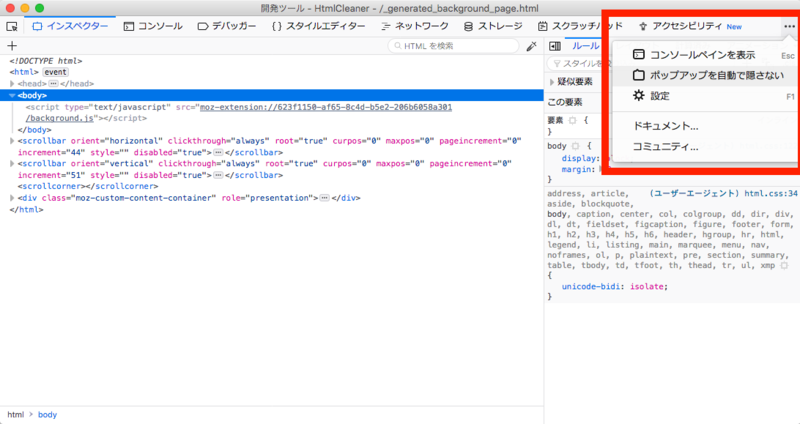Open the スクラッチパッド tab

coord(580,26)
